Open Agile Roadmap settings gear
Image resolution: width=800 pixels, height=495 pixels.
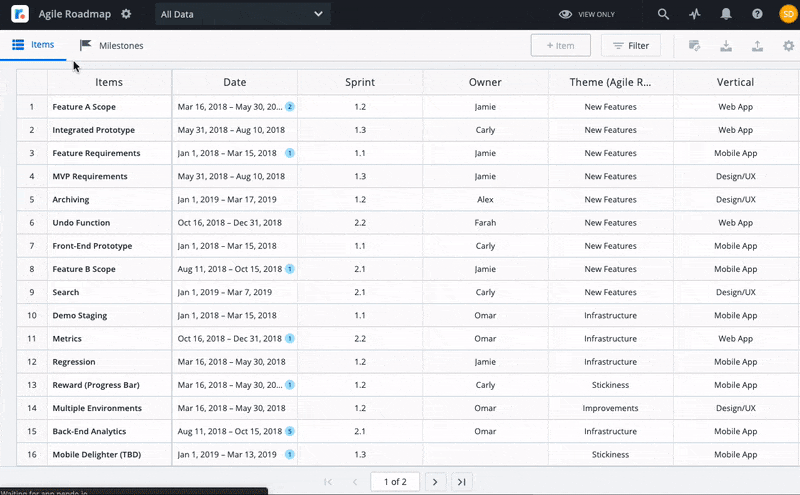point(126,14)
